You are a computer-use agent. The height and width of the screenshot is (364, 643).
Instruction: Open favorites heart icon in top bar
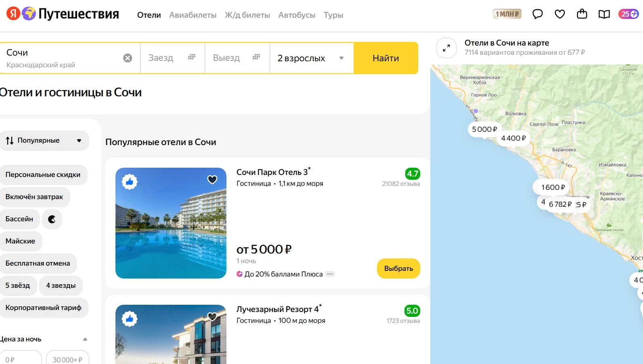click(x=559, y=15)
